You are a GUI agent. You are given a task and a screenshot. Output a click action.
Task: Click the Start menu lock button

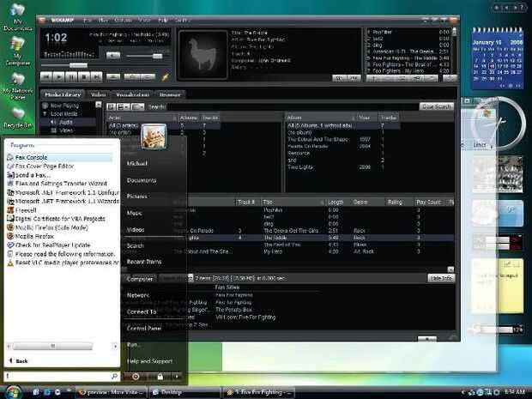pos(160,377)
